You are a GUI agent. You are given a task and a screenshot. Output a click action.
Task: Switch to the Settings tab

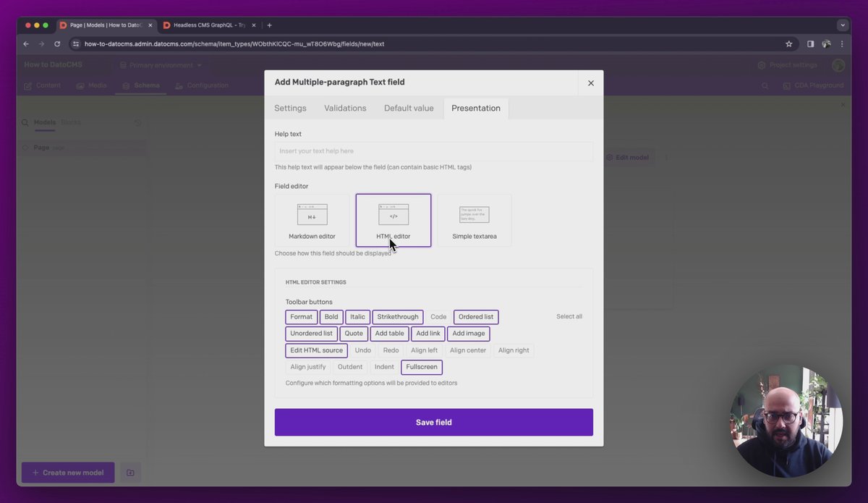tap(290, 109)
